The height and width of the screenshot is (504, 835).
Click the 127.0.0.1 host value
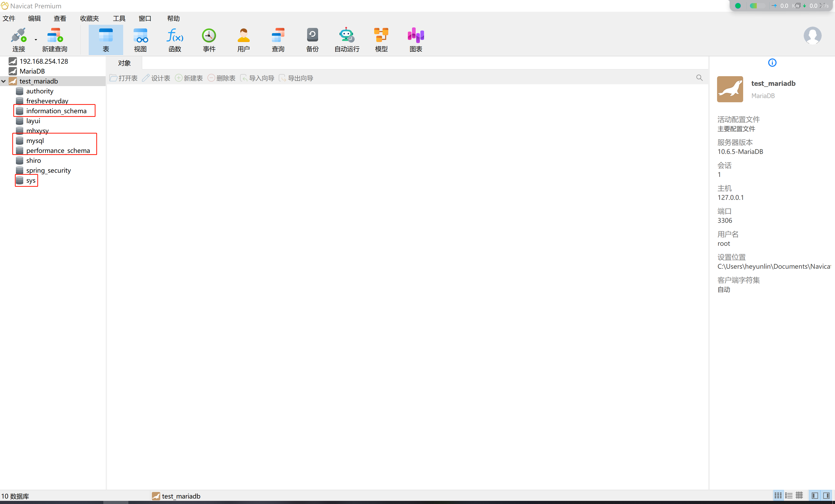(x=731, y=197)
